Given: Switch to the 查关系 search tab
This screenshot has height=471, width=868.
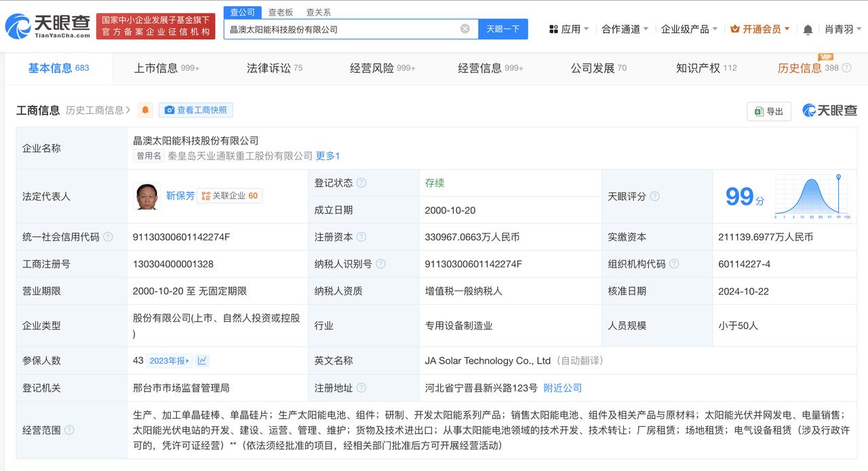Looking at the screenshot, I should pyautogui.click(x=318, y=12).
